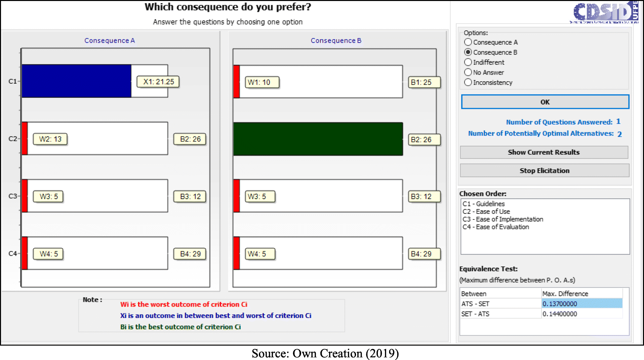Click the blue C1 bar in Consequence A
Screen dimensions: 644x360
[76, 81]
